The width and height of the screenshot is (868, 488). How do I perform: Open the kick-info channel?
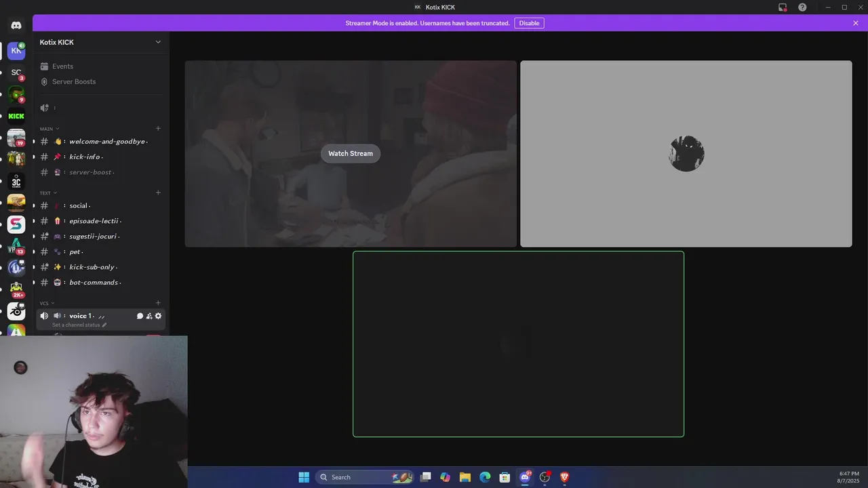[x=101, y=157]
